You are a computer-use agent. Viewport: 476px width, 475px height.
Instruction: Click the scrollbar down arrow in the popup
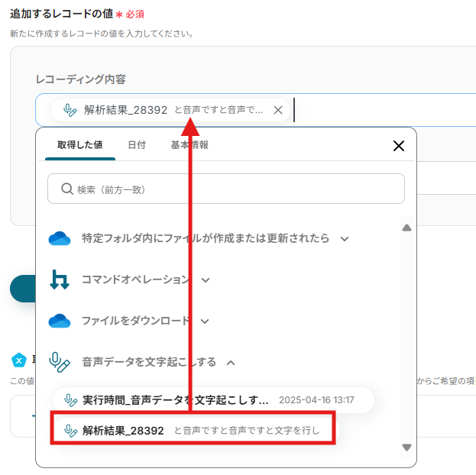406,448
